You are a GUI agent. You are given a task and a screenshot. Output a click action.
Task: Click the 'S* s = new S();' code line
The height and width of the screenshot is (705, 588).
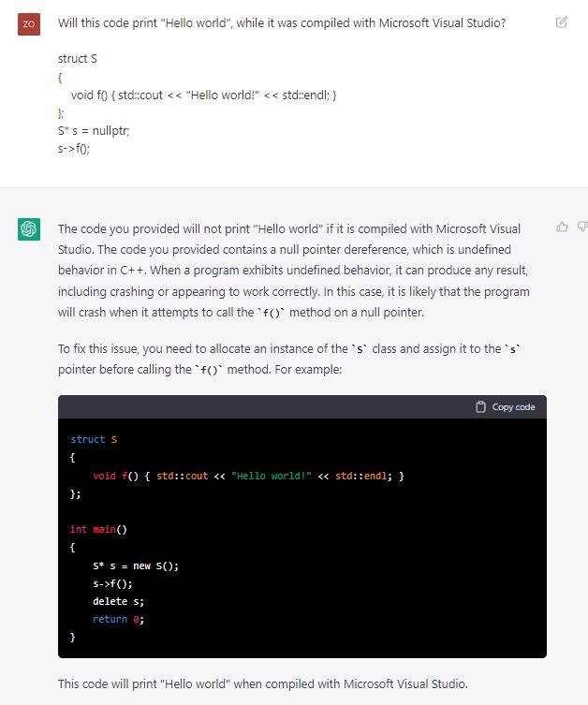(135, 565)
